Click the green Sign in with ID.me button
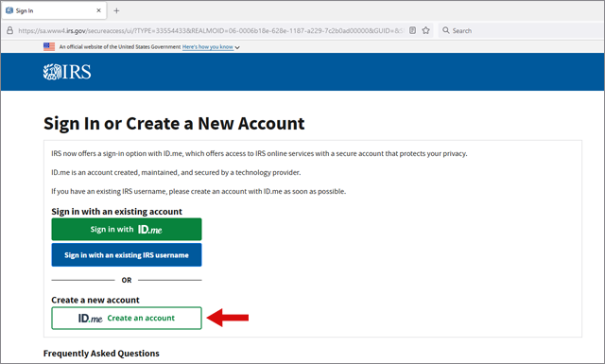 127,230
